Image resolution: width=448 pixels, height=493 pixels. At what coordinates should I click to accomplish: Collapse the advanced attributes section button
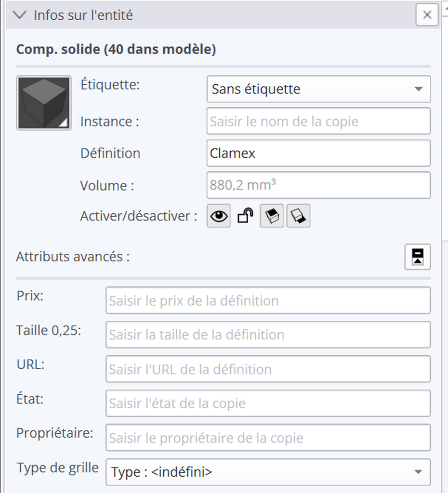click(x=418, y=257)
